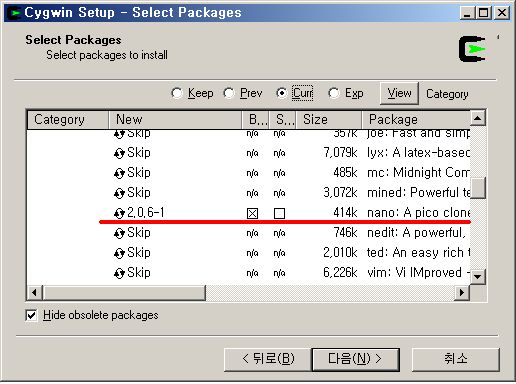Click the Skip text for lyx
This screenshot has height=384, width=516.
click(x=139, y=153)
